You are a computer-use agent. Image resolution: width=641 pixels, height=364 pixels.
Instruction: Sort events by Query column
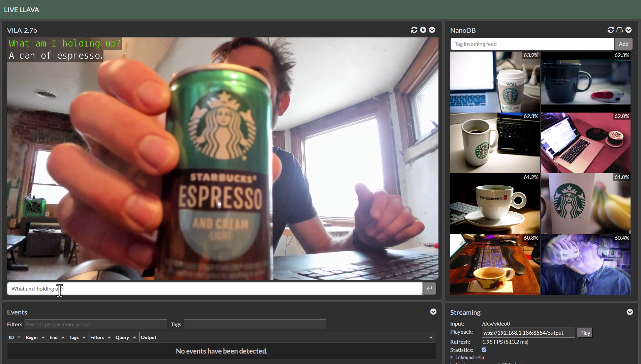point(126,337)
